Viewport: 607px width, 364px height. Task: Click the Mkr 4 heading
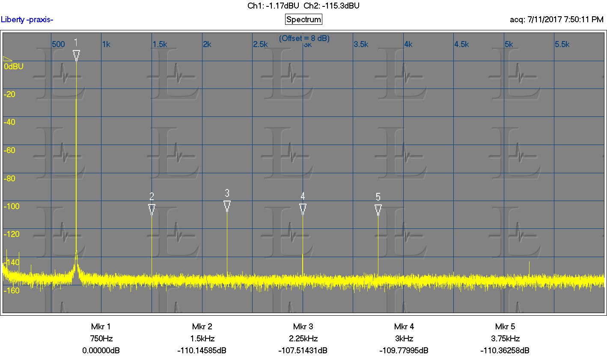point(404,326)
